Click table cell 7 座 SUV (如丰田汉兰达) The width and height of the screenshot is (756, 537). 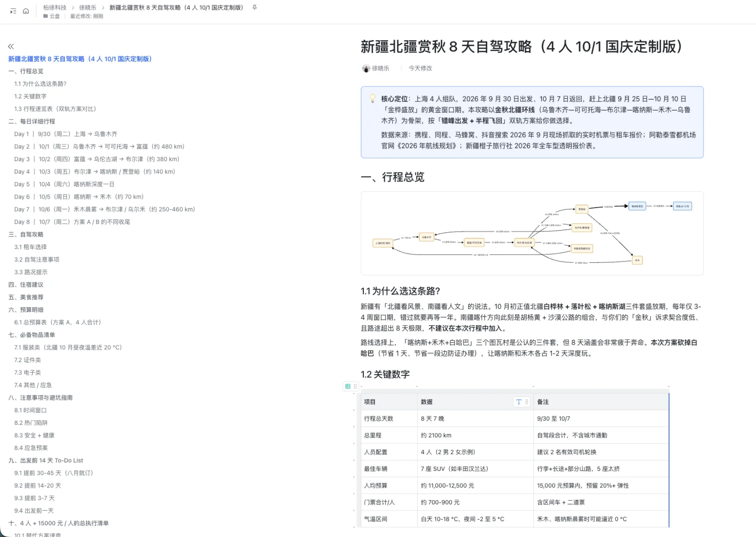point(475,469)
